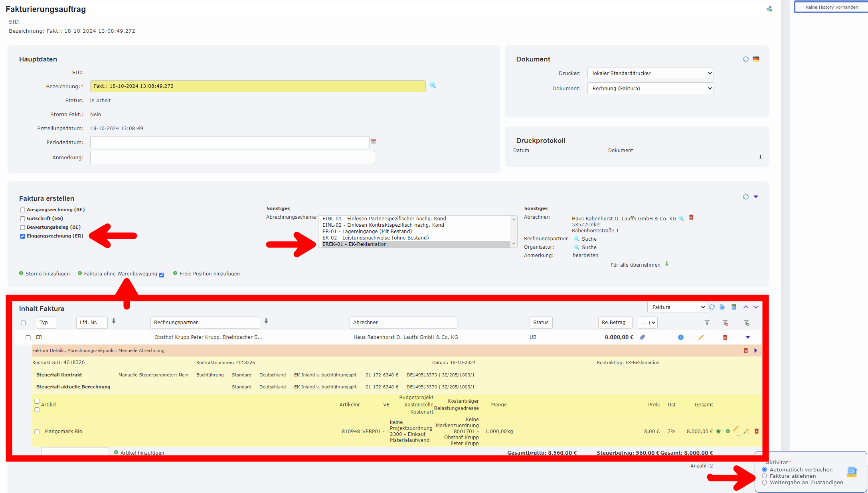Open the Dokument dropdown showing Rechnung (Faktura)
This screenshot has width=868, height=493.
[x=650, y=88]
